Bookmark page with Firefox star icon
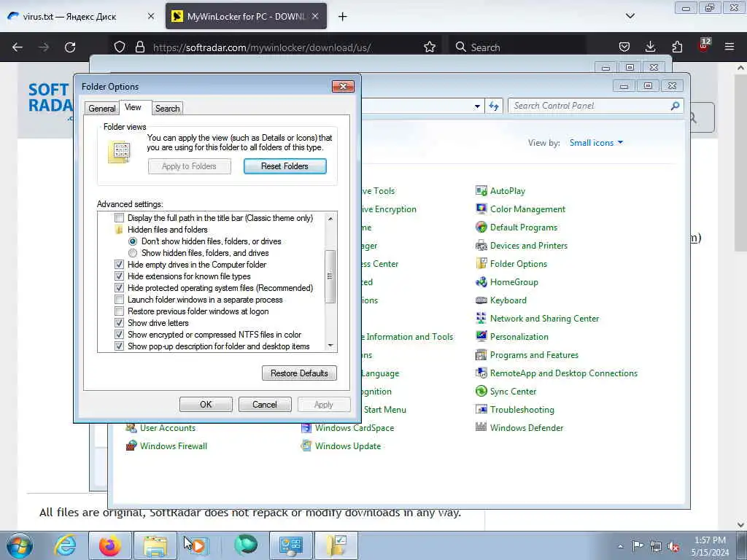The width and height of the screenshot is (747, 560). 430,47
